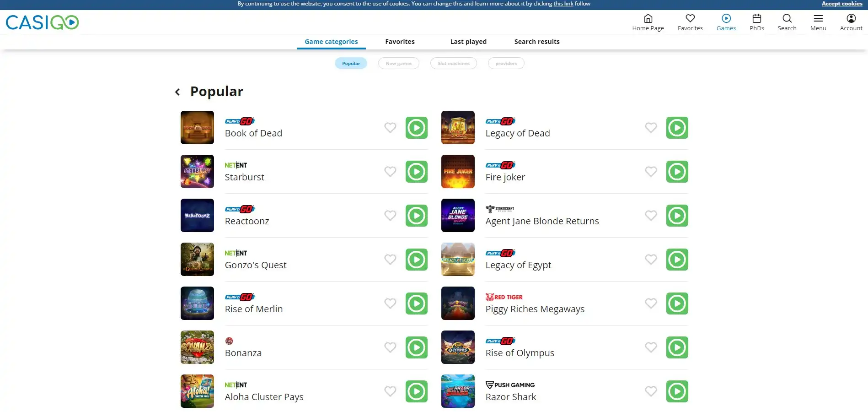868x412 pixels.
Task: Start Agent Jane Blonde Returns game
Action: 677,216
